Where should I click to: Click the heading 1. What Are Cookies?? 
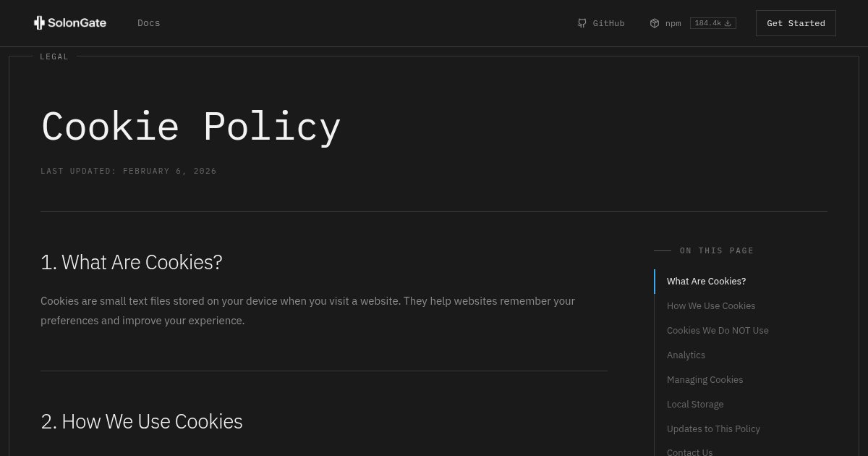pos(132,262)
